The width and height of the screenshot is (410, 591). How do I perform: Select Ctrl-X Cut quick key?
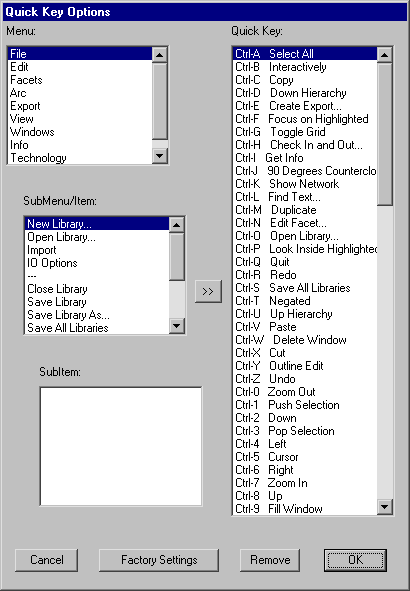click(305, 353)
